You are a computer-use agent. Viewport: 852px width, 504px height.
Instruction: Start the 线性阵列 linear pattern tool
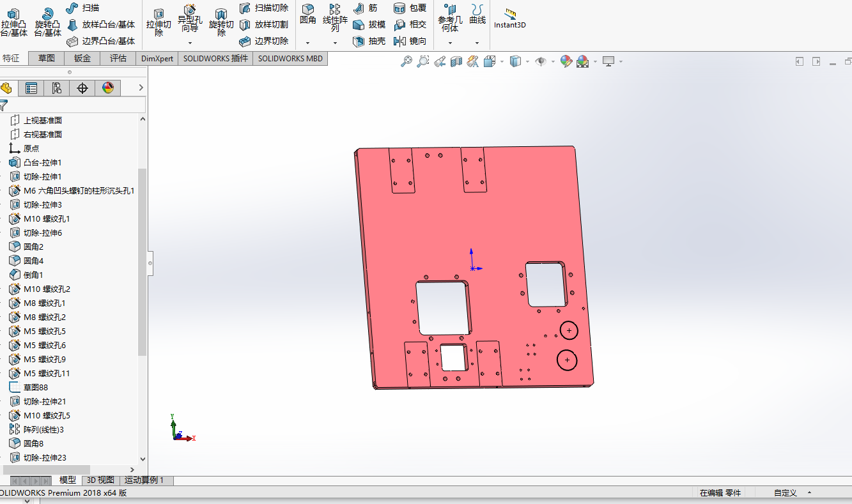point(335,18)
